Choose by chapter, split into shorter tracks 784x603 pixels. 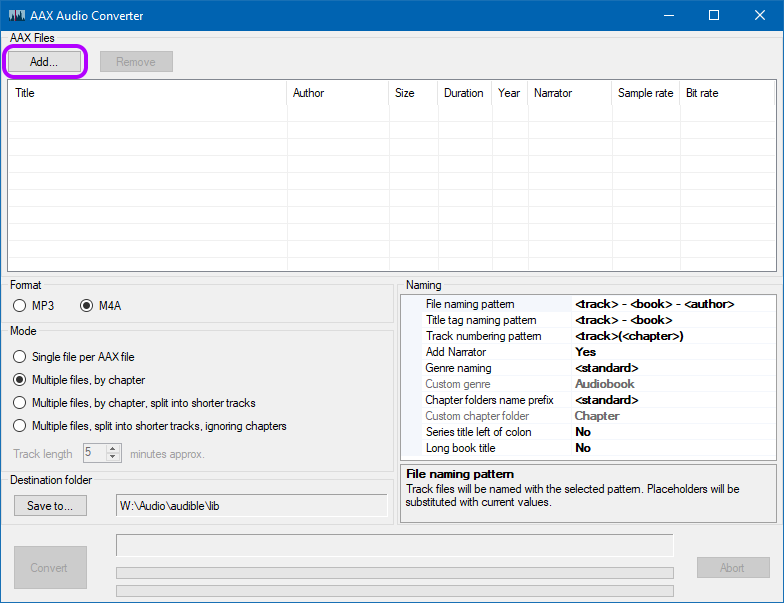(20, 403)
